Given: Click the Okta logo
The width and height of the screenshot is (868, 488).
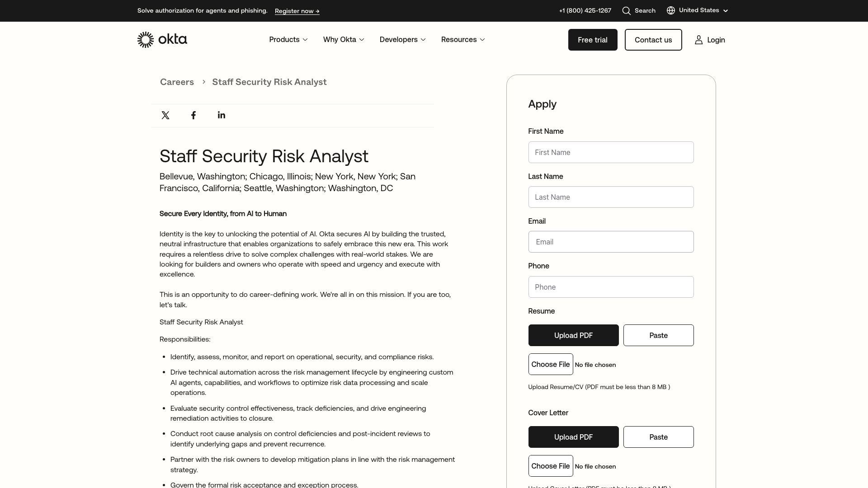Looking at the screenshot, I should pos(162,40).
